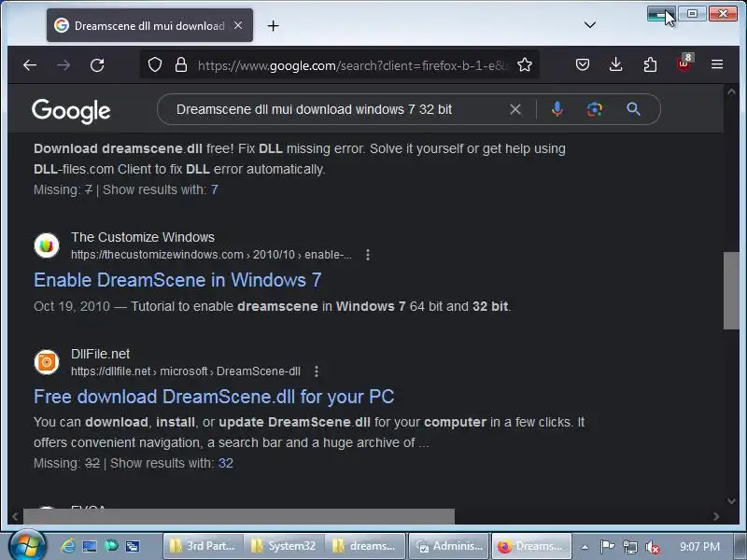Clear the Google search query
747x560 pixels.
click(515, 109)
